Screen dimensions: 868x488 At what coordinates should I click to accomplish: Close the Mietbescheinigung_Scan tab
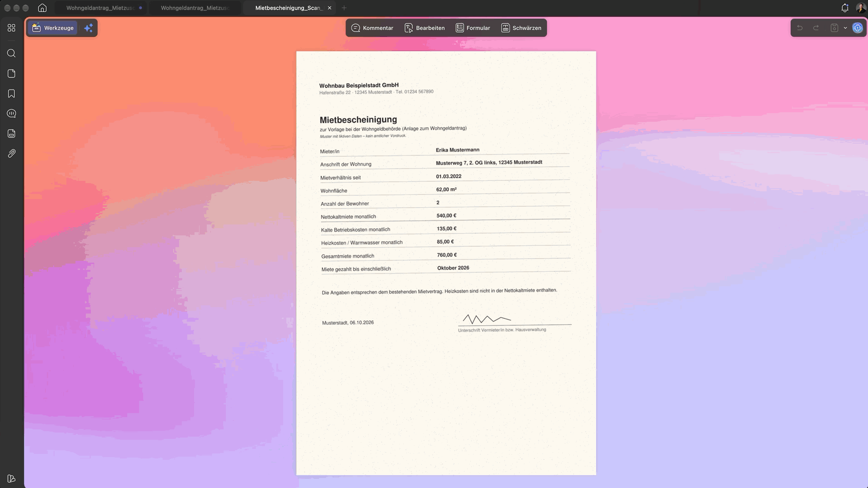(329, 8)
